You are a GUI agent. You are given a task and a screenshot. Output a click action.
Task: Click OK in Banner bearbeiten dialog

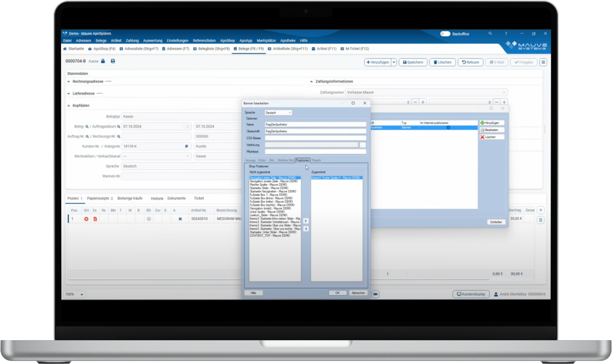[337, 293]
